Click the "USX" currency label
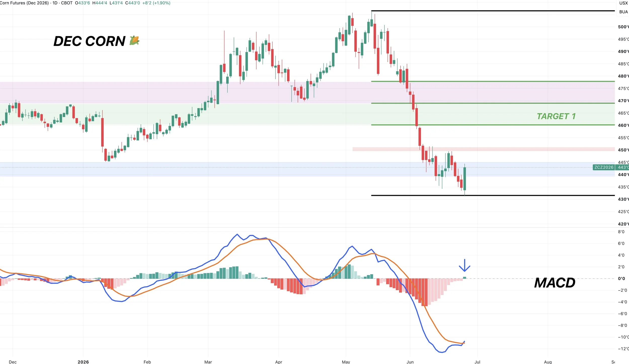The height and width of the screenshot is (364, 629). point(623,3)
